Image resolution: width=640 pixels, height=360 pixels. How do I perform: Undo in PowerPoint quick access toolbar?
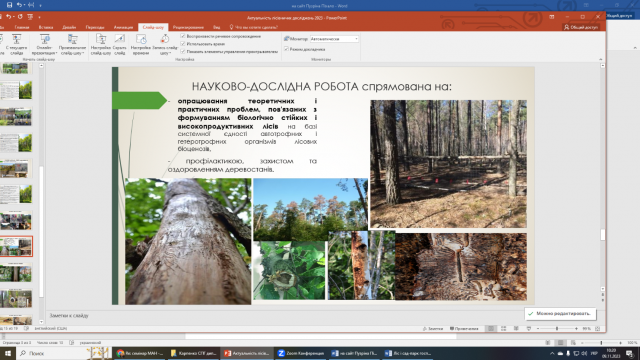[9, 17]
